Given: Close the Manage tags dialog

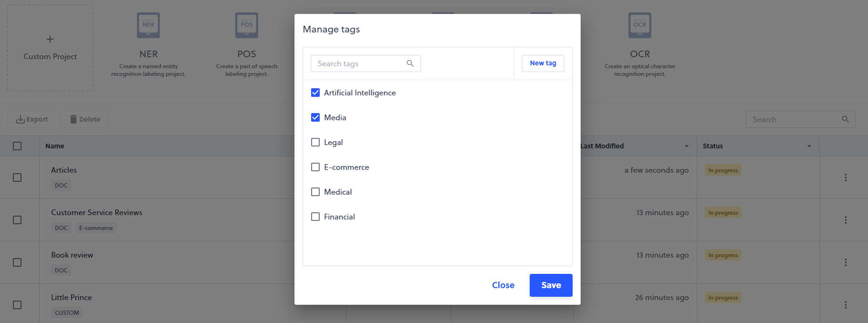Looking at the screenshot, I should pyautogui.click(x=503, y=285).
